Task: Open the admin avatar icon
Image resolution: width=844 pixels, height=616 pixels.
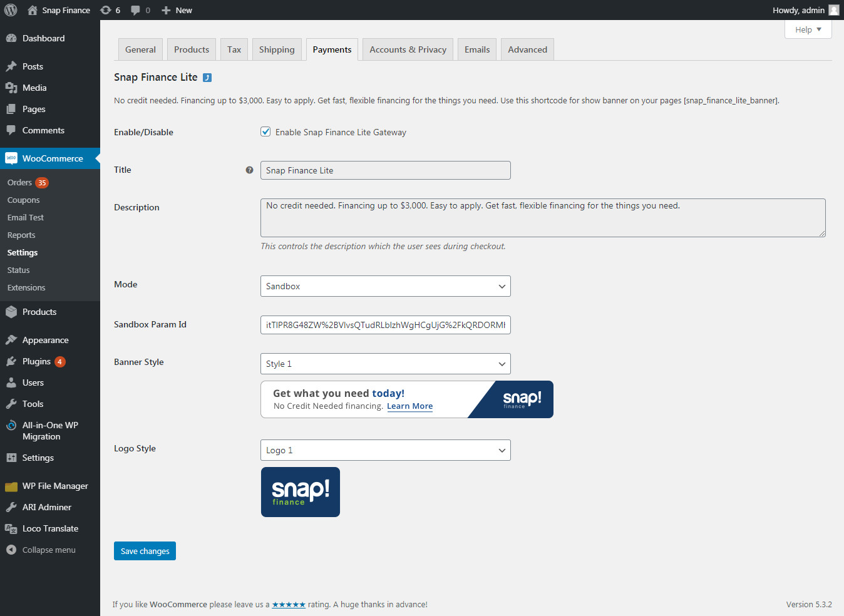Action: click(834, 10)
